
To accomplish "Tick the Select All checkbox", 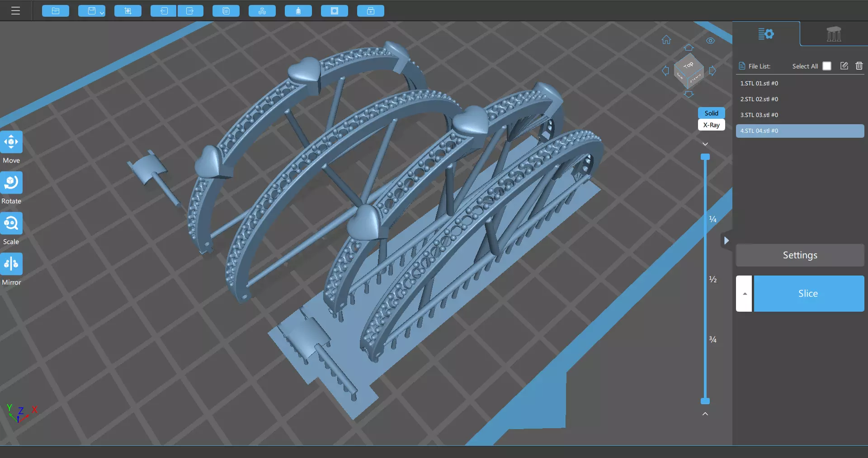I will 827,66.
